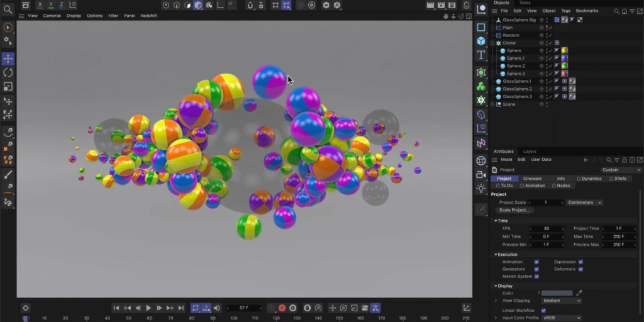Collapse the Time section
644x322 pixels.
(x=496, y=221)
